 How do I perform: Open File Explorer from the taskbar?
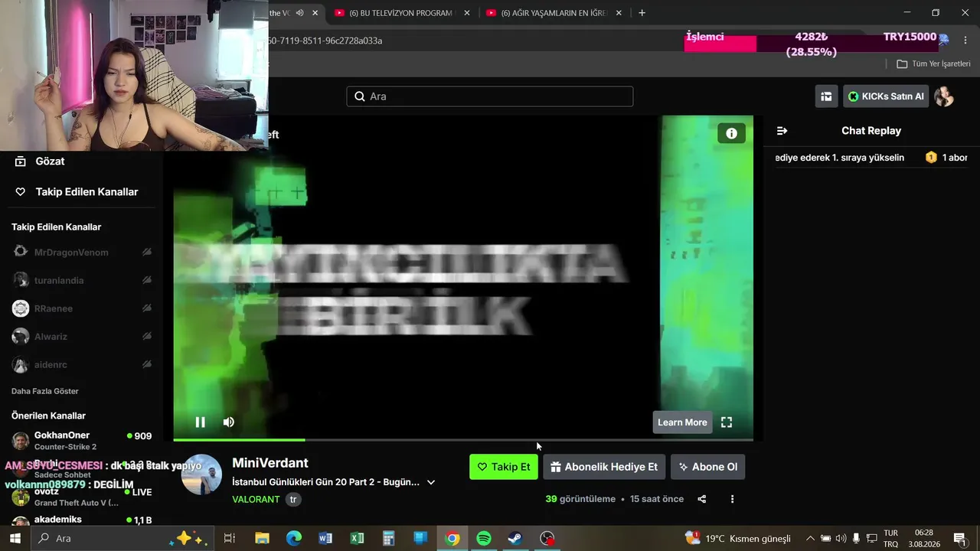(262, 539)
